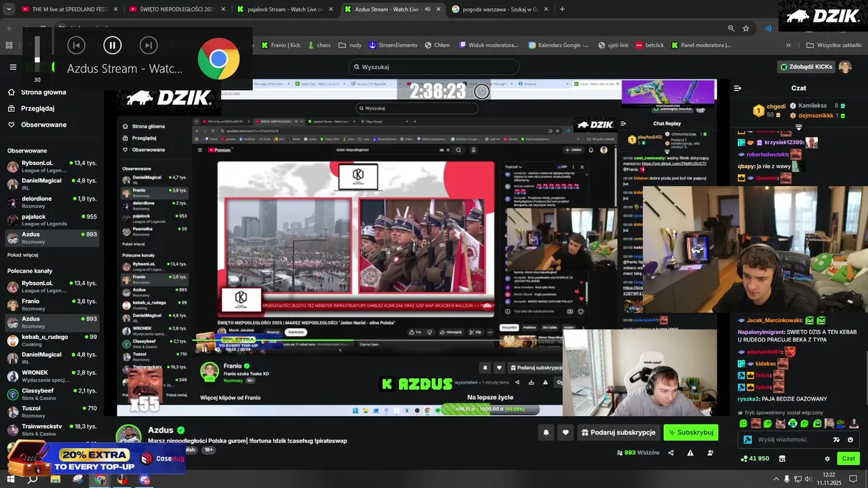Viewport: 868px width, 488px height.
Task: Open pajalock channel with 955 viewers
Action: tap(52, 220)
